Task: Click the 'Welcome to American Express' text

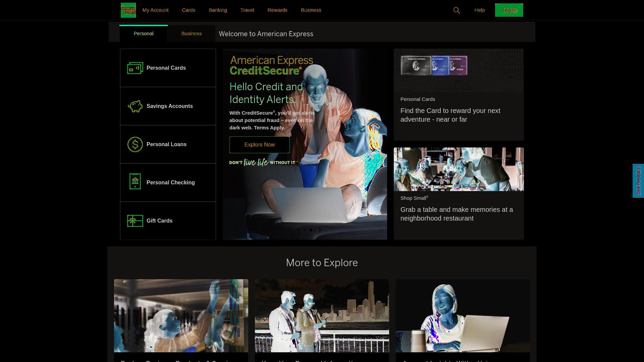Action: pyautogui.click(x=266, y=34)
